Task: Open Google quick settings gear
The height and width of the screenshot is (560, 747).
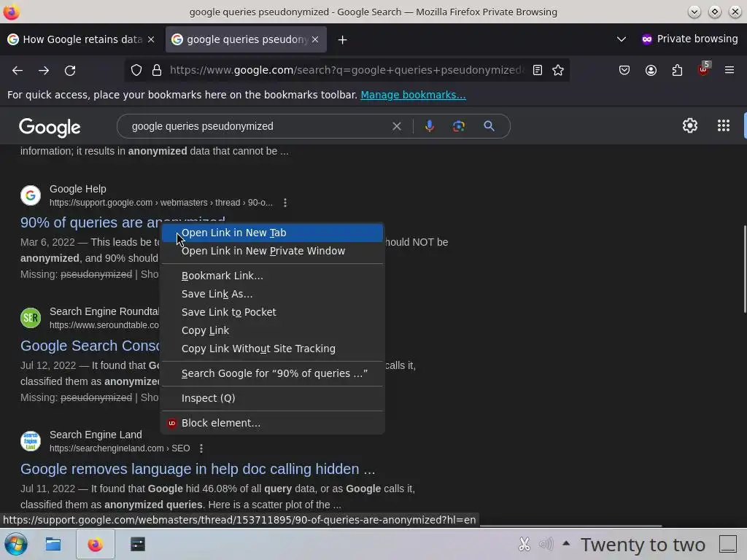Action: click(x=690, y=125)
